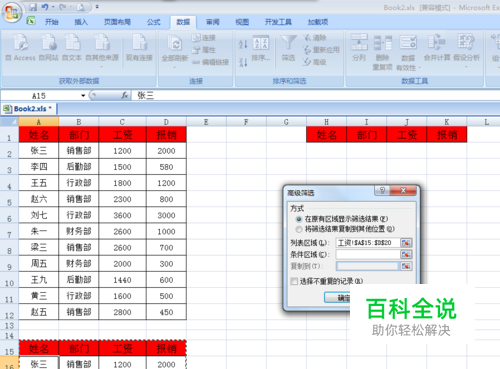
Task: Open the Sort (排序) dialog
Action: click(261, 48)
